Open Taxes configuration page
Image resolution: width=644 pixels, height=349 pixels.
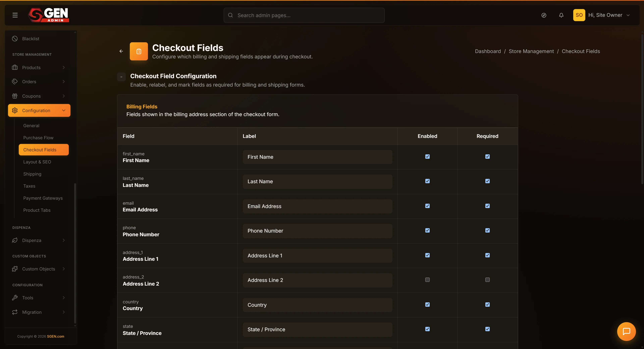[29, 186]
